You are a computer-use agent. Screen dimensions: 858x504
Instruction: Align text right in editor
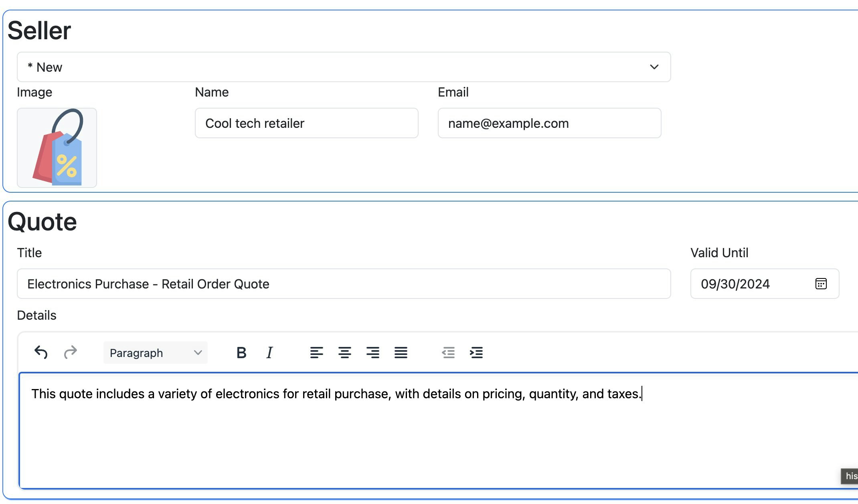click(372, 353)
